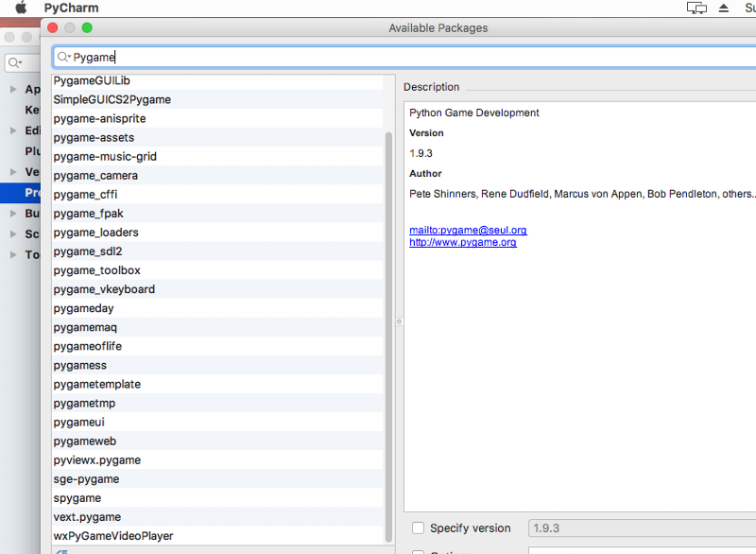The image size is (756, 554).
Task: Click the display mirroring icon in menu bar
Action: pos(696,8)
